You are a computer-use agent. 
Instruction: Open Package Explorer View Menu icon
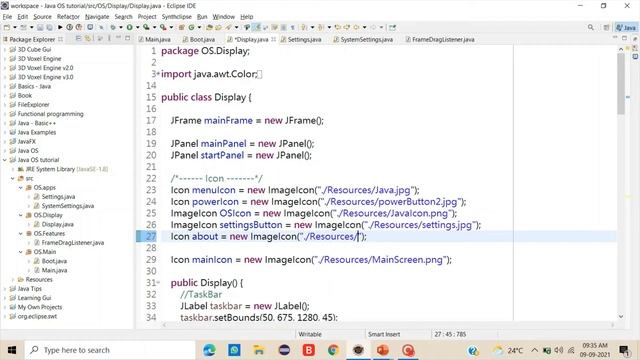pos(109,38)
